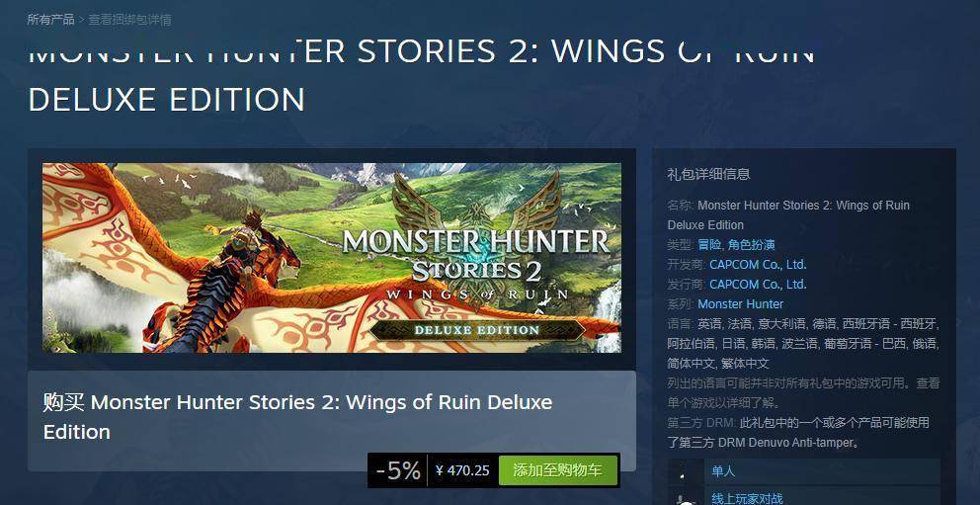Select the 单人 feature category

(822, 471)
